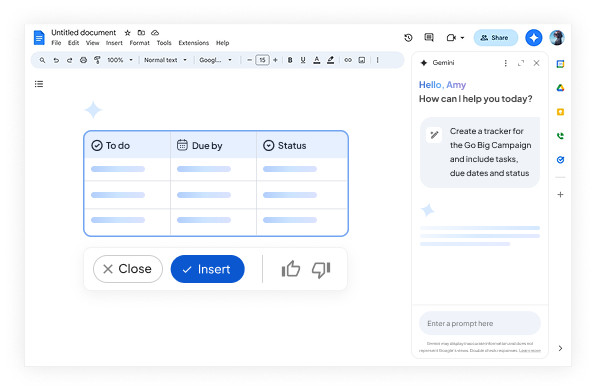Click the Google Docs home icon
The image size is (596, 391).
pos(39,38)
